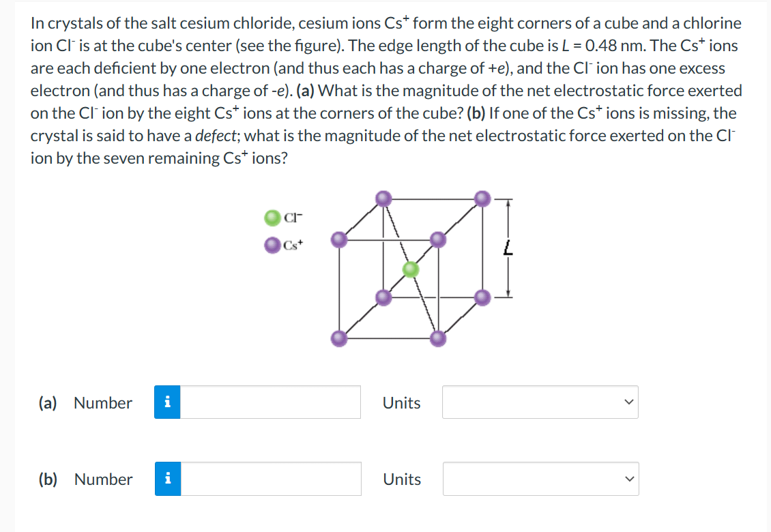771x532 pixels.
Task: Select the green Cl⁻ legend sphere
Action: click(272, 217)
